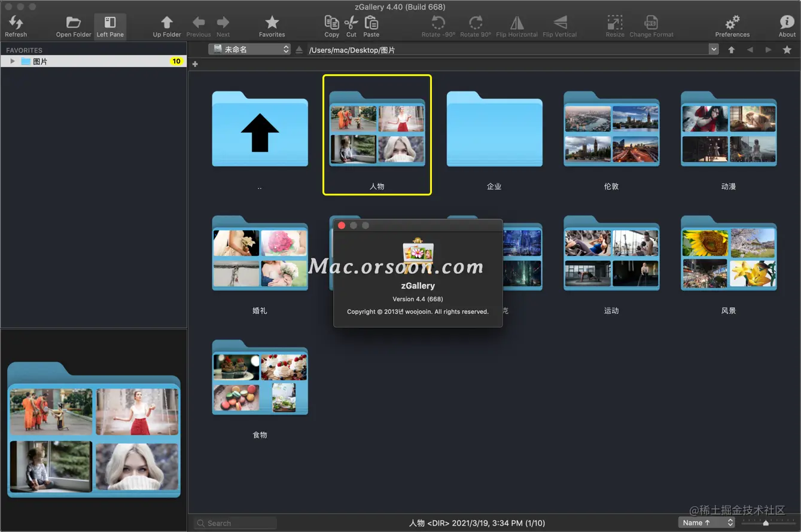Click the yellow 10 count badge
The height and width of the screenshot is (532, 801).
coord(176,62)
